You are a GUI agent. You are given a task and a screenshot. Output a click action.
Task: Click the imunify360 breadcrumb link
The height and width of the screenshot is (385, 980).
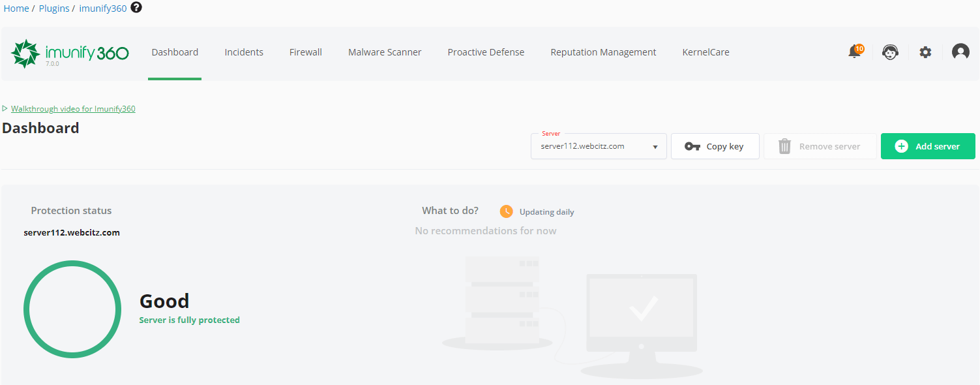click(x=103, y=8)
